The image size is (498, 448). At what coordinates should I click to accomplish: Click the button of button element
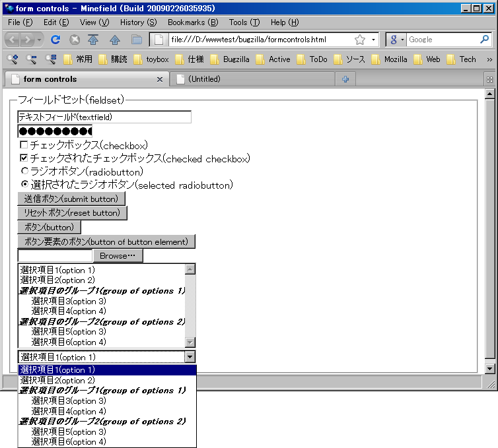click(106, 241)
